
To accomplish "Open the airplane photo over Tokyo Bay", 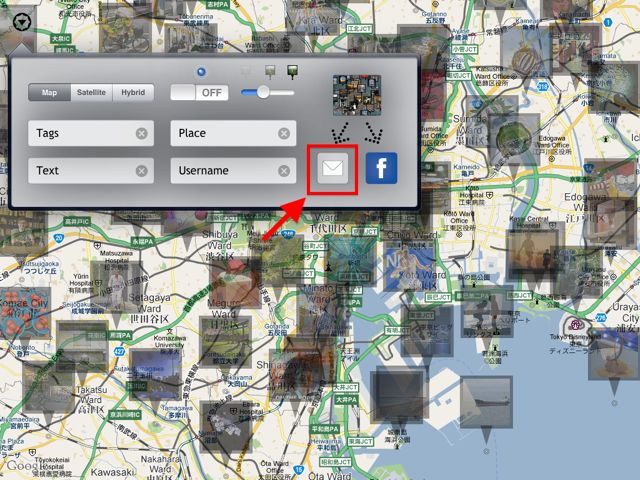I will pyautogui.click(x=487, y=402).
